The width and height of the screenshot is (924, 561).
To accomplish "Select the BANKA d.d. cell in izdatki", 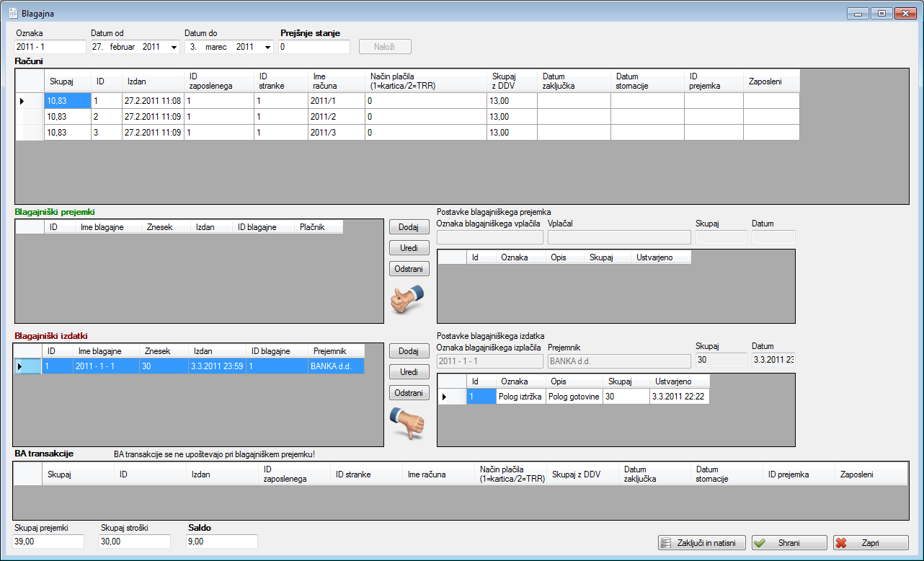I will (x=336, y=366).
